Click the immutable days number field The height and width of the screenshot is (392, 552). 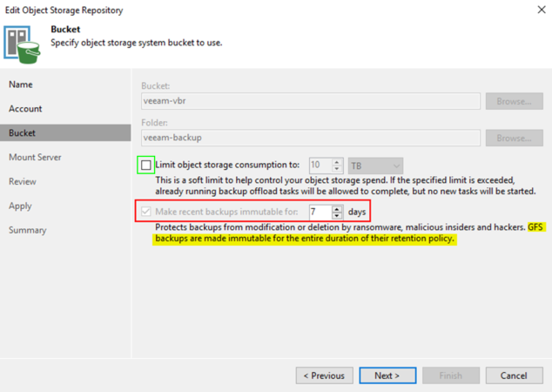(319, 212)
